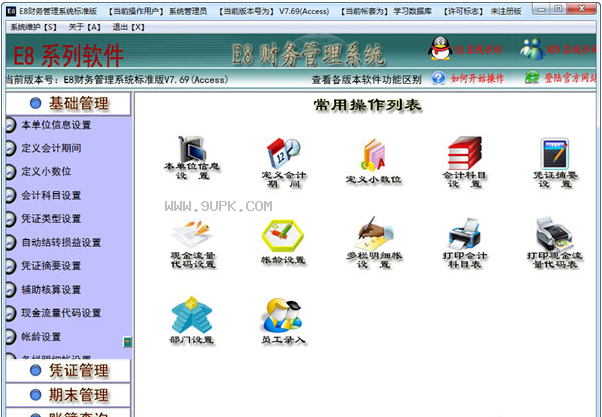Select 现金流量代码设置 in the sidebar
This screenshot has height=417, width=602.
point(61,313)
